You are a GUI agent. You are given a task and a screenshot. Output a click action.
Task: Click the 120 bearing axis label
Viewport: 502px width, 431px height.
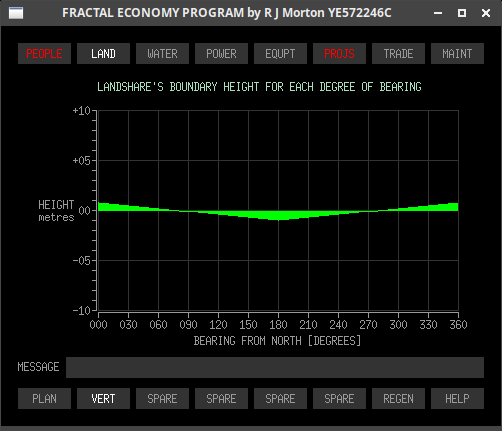219,325
